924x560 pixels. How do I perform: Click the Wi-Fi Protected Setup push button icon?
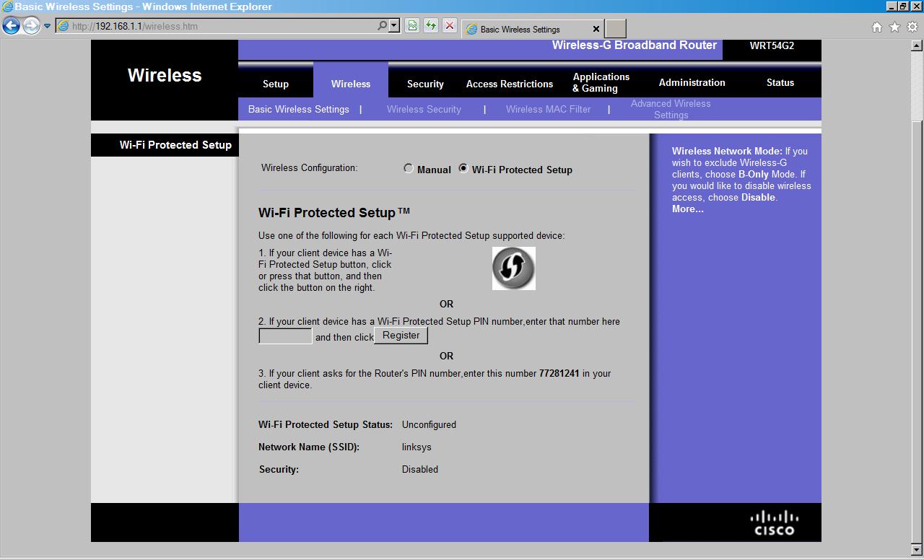click(x=513, y=268)
